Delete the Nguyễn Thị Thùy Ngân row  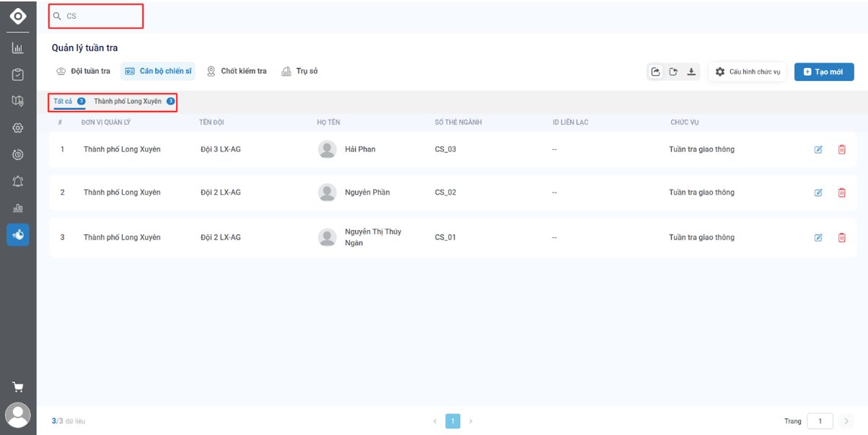[x=841, y=237]
